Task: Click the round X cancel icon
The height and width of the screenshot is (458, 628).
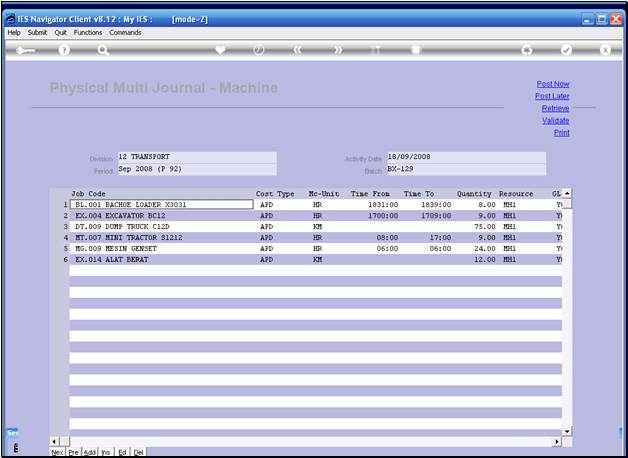Action: tap(605, 50)
